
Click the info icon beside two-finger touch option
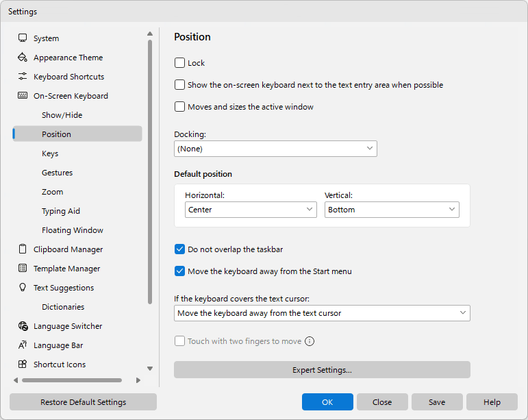click(x=310, y=341)
